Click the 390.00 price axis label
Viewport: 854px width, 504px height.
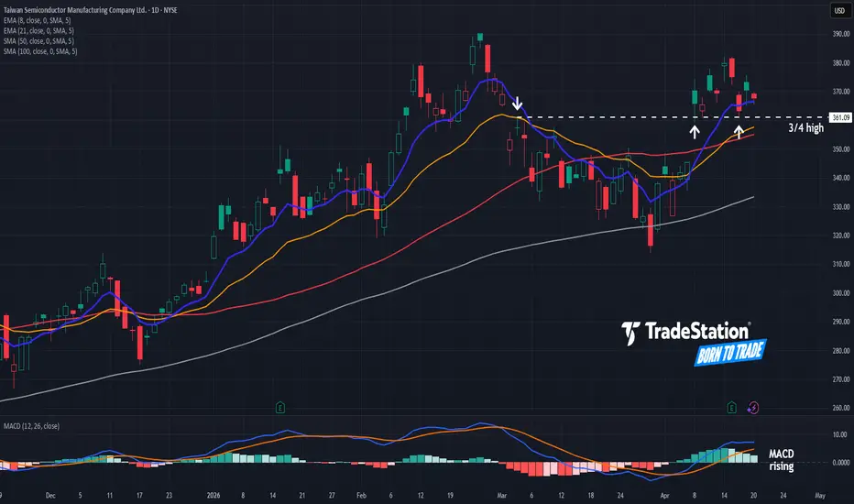pyautogui.click(x=841, y=34)
